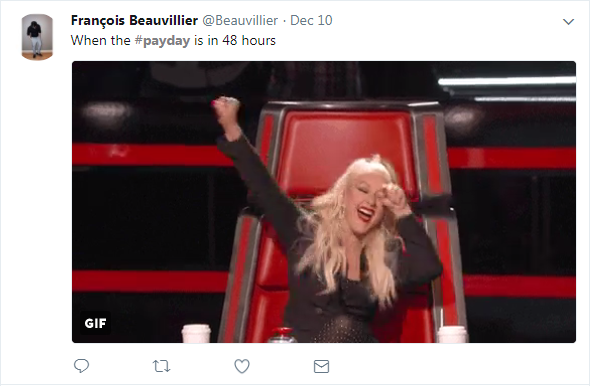Viewport: 590px width, 386px height.
Task: Like the tweet with the heart icon
Action: click(x=242, y=366)
